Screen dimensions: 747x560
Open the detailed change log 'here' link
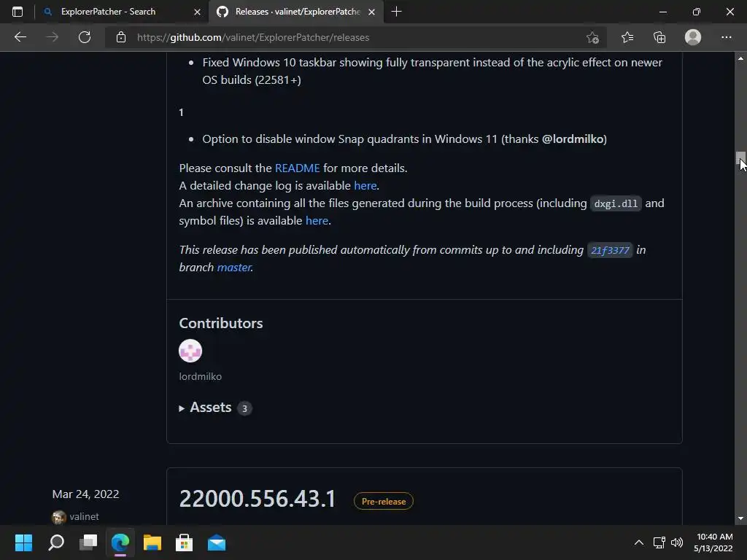365,186
